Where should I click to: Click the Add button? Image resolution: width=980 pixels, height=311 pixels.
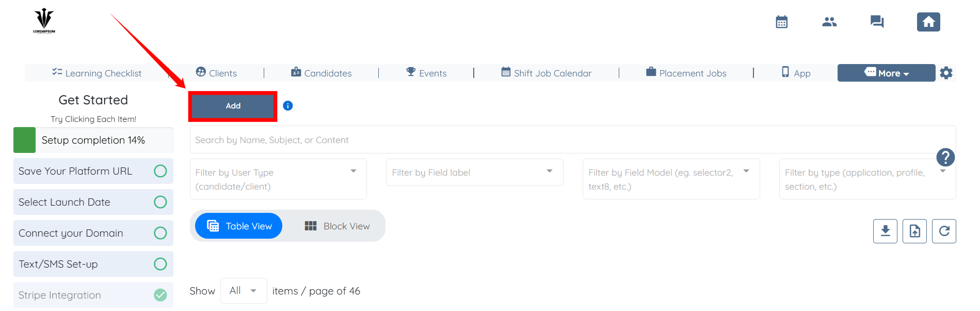coord(233,106)
